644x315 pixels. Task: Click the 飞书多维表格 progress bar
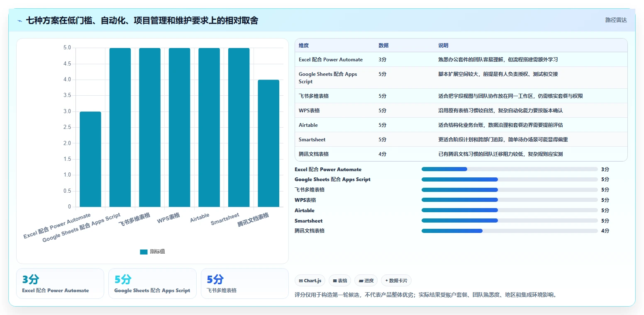point(510,190)
